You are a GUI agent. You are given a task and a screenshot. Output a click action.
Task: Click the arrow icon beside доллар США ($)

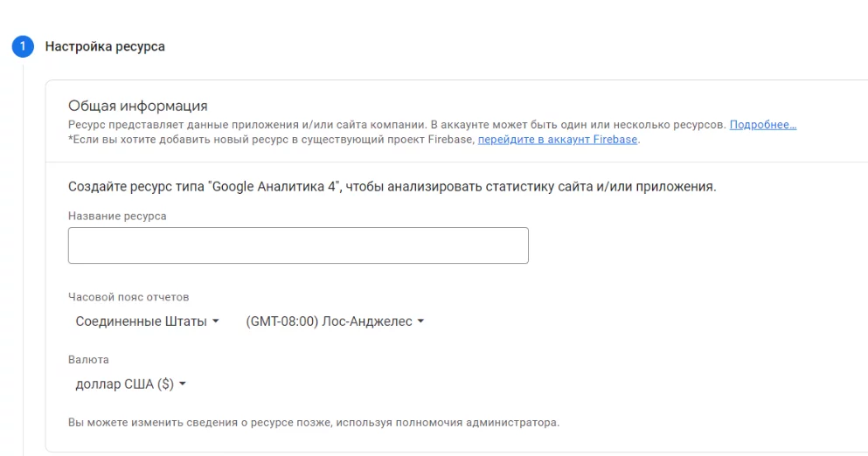click(x=182, y=383)
